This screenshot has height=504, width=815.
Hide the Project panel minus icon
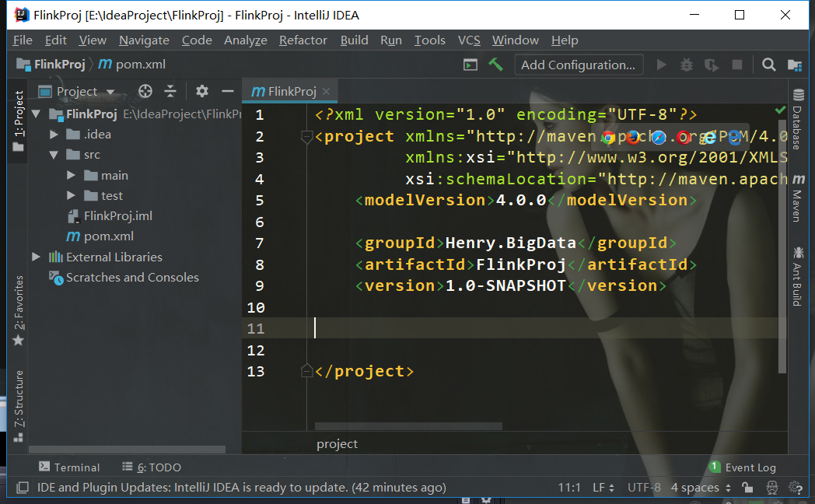[228, 92]
